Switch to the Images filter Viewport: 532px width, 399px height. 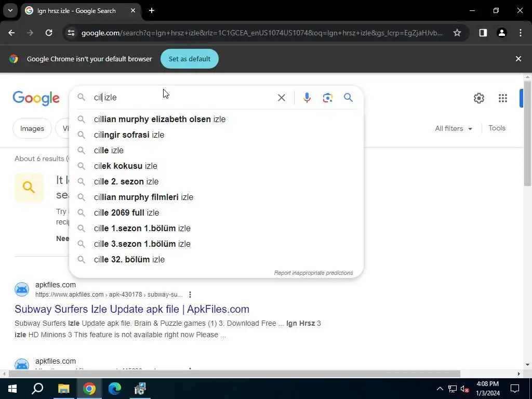coord(32,128)
